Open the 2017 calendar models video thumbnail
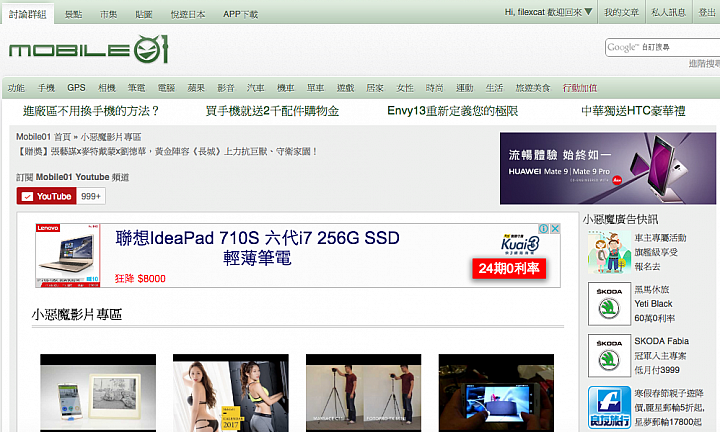This screenshot has width=720, height=432. [231, 393]
